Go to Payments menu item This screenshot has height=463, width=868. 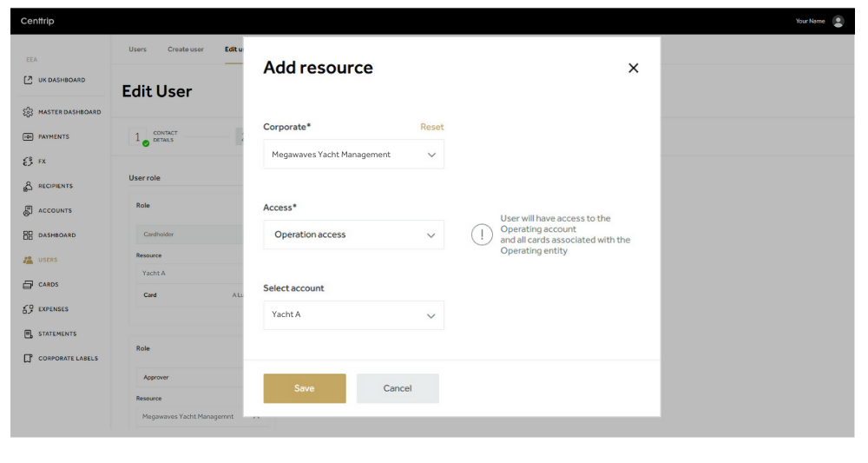[x=54, y=136]
